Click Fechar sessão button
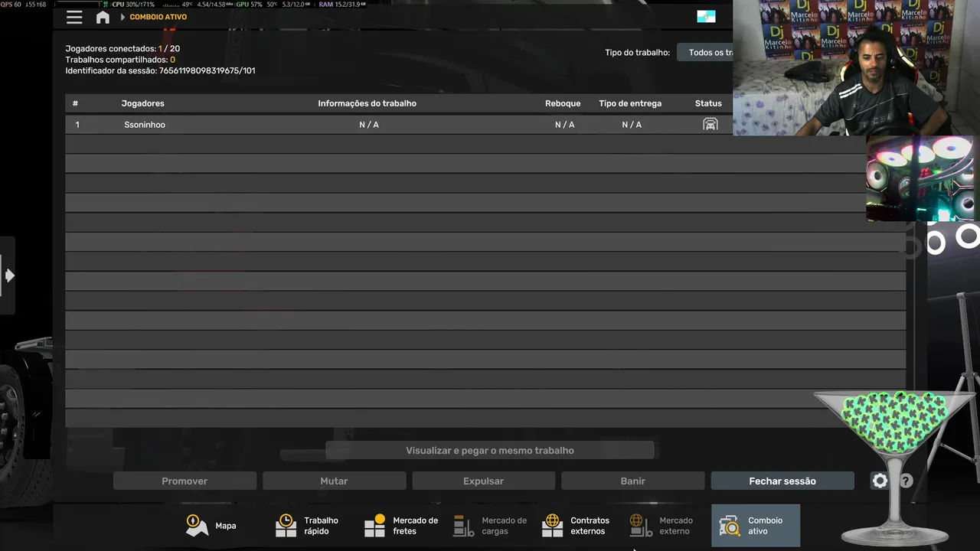The height and width of the screenshot is (551, 980). [x=782, y=481]
